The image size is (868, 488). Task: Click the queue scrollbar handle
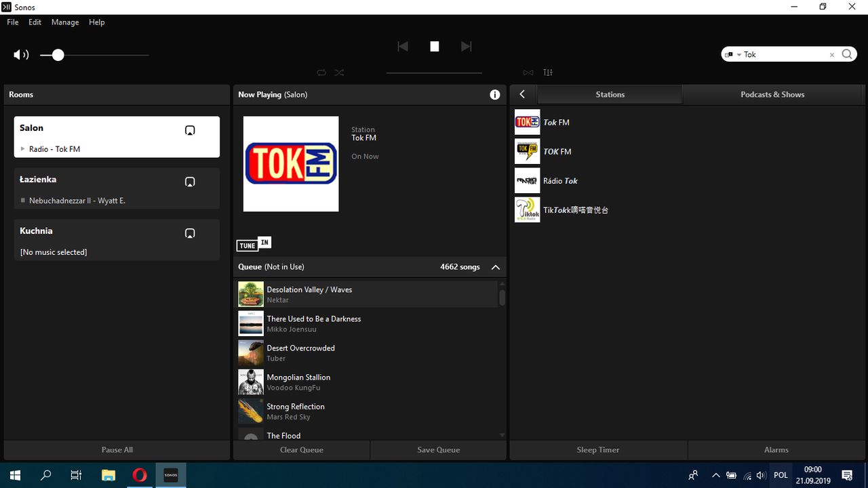(x=502, y=297)
